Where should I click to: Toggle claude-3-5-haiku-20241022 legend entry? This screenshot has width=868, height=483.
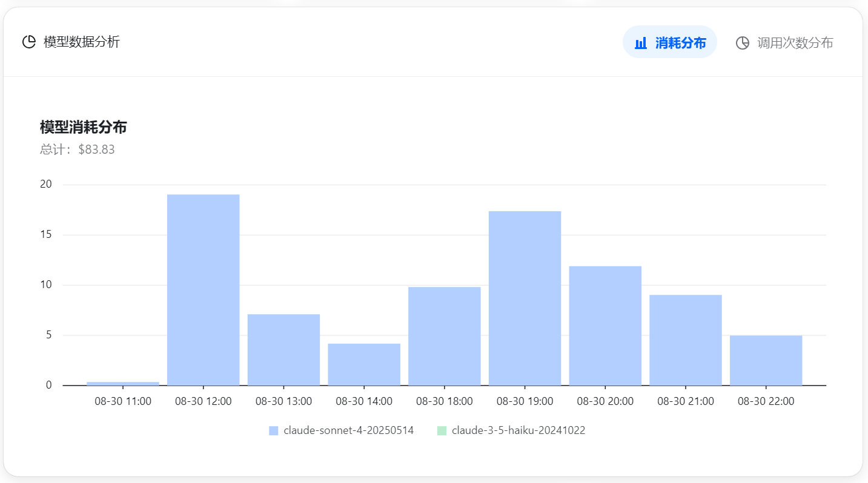point(511,430)
